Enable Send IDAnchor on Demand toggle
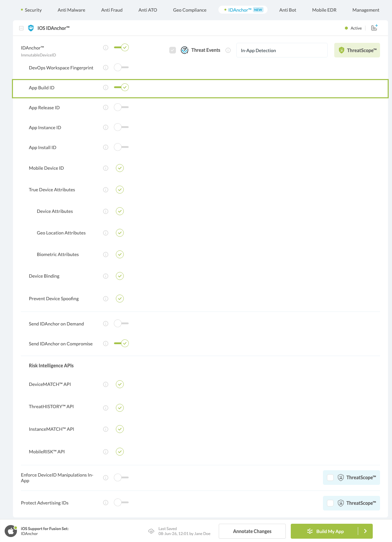Image resolution: width=392 pixels, height=542 pixels. [121, 323]
